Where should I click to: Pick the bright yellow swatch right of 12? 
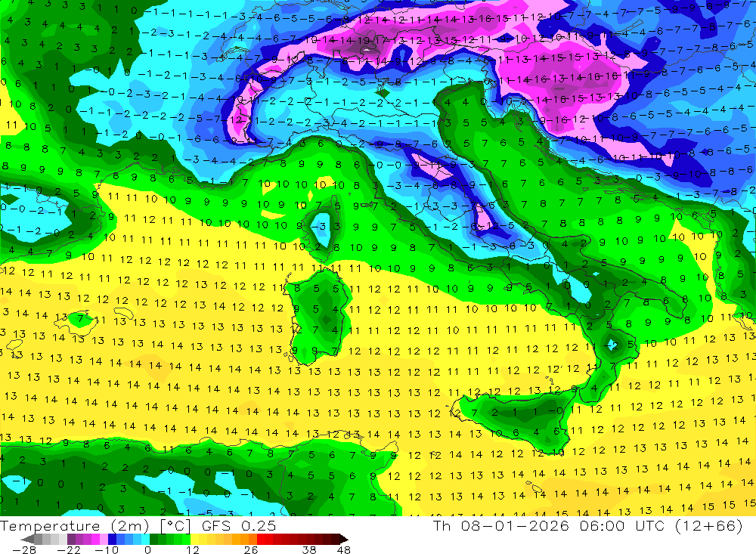pos(194,539)
